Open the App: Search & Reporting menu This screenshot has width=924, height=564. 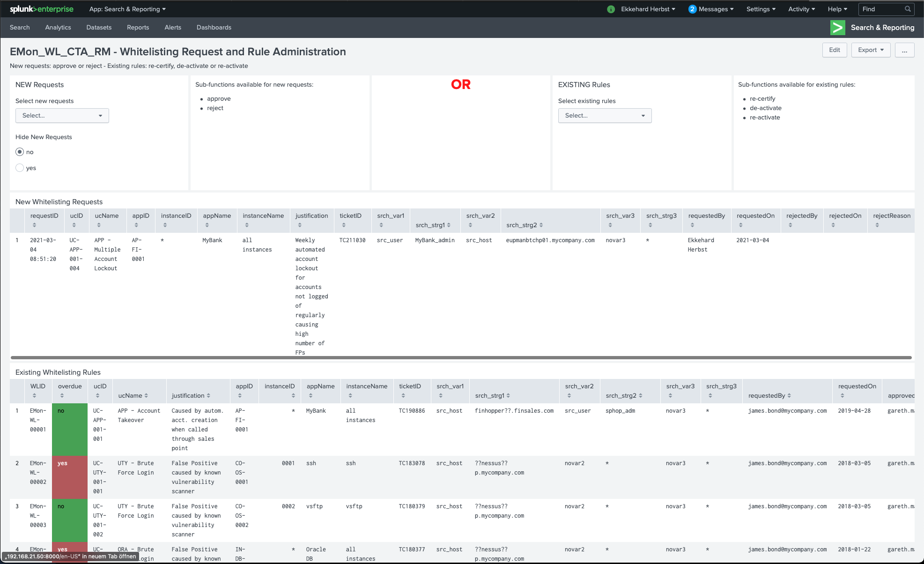pyautogui.click(x=127, y=9)
